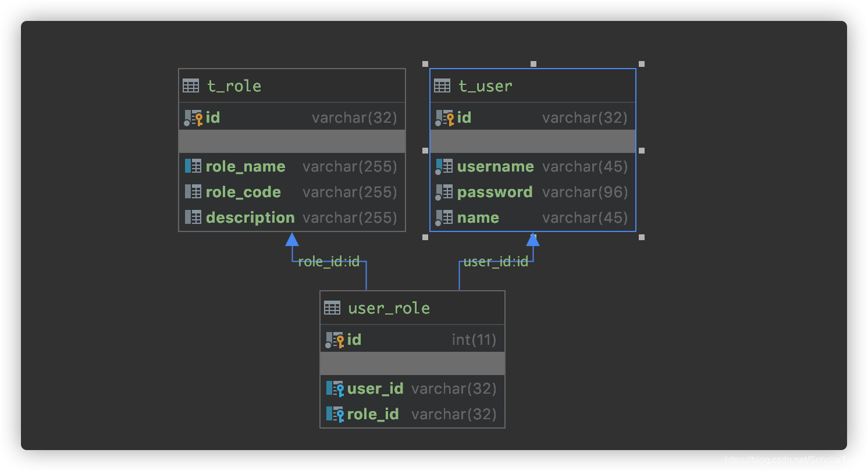Click varchar(32) type of user_id

point(454,388)
